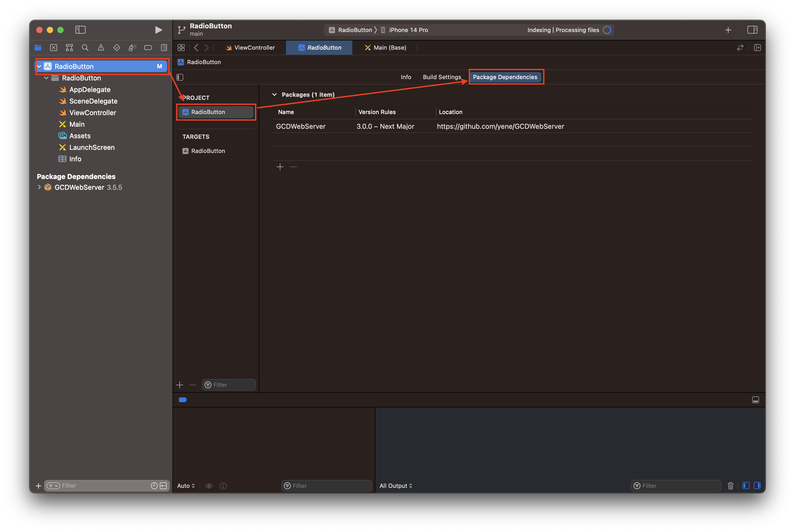Open the Build Settings tab
The width and height of the screenshot is (795, 532).
pos(442,77)
